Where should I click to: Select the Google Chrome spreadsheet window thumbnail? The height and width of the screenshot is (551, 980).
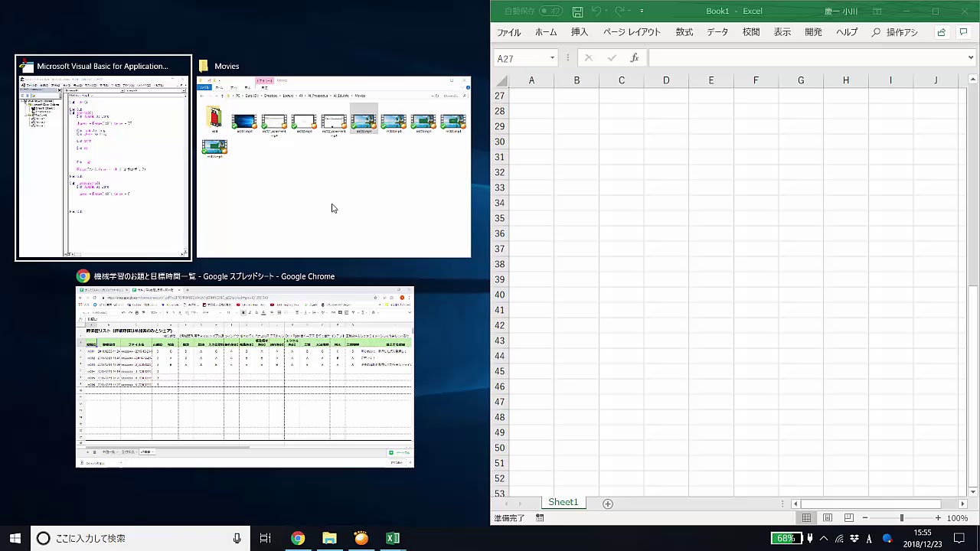(x=245, y=377)
